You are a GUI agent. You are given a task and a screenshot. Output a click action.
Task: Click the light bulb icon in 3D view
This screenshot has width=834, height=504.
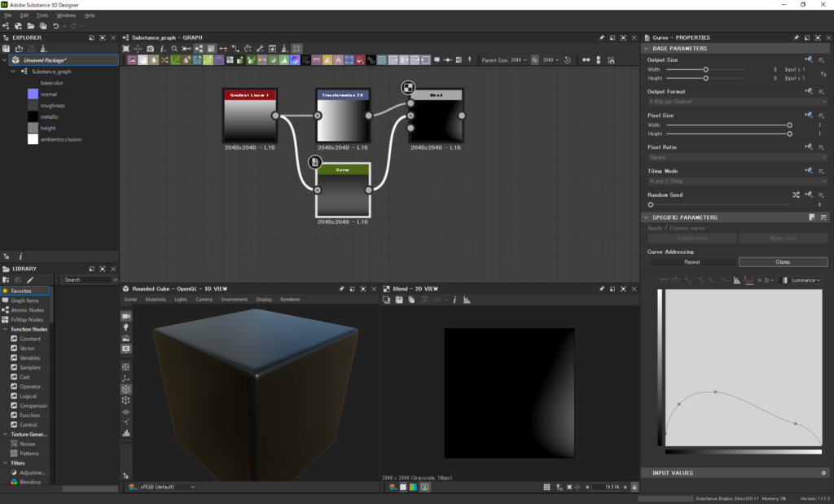pos(126,327)
